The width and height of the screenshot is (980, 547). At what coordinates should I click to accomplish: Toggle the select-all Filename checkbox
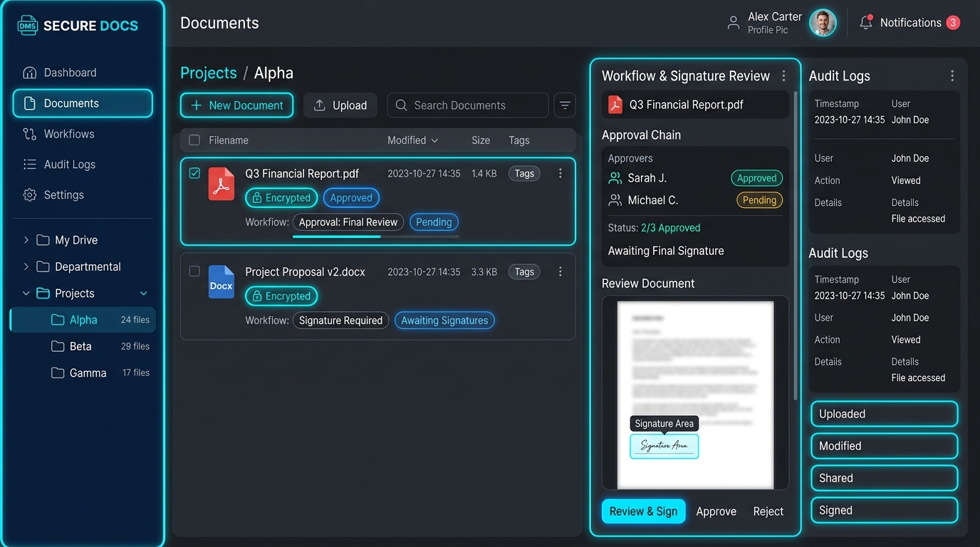click(194, 140)
